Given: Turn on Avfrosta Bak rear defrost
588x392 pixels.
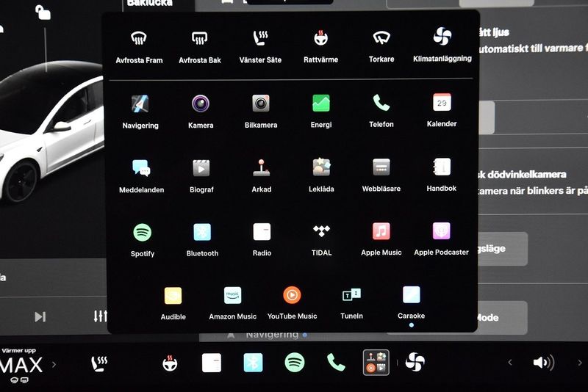Looking at the screenshot, I should (199, 47).
